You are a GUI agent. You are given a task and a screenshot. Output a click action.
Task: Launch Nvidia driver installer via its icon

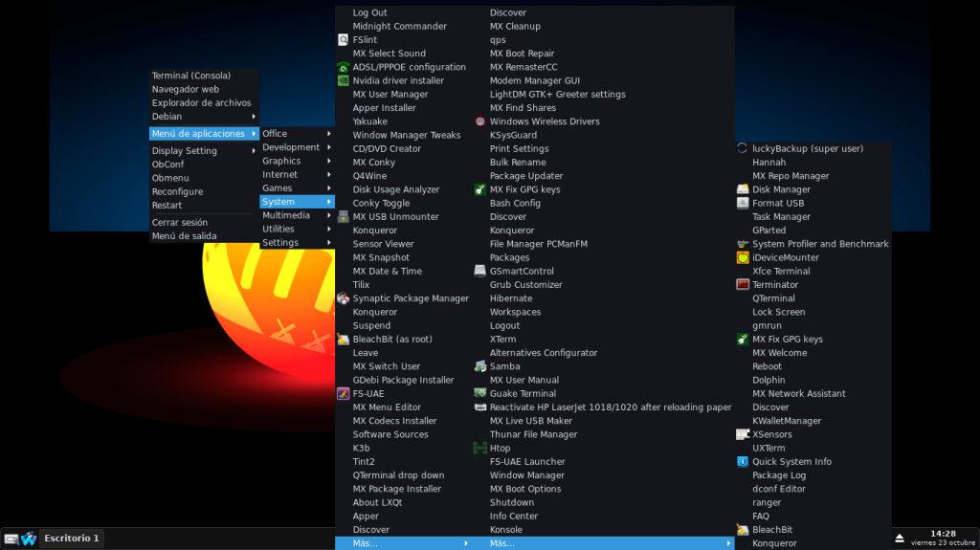pyautogui.click(x=344, y=81)
